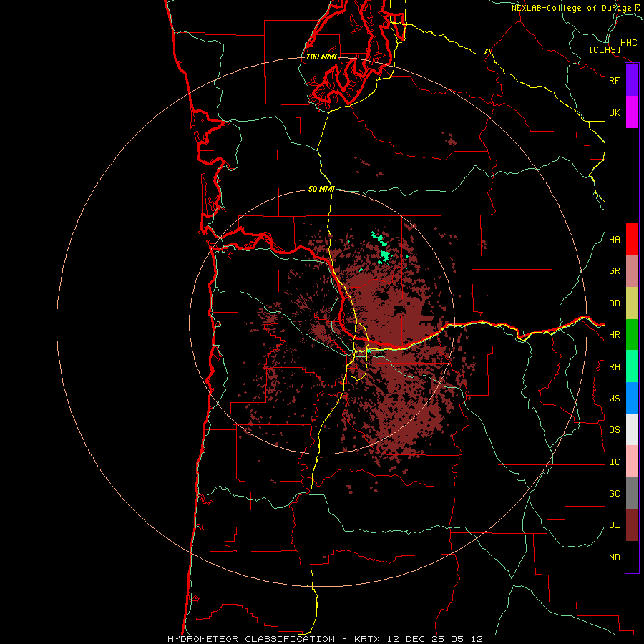Click the HR green legend color swatch
Image resolution: width=644 pixels, height=644 pixels.
(x=632, y=335)
